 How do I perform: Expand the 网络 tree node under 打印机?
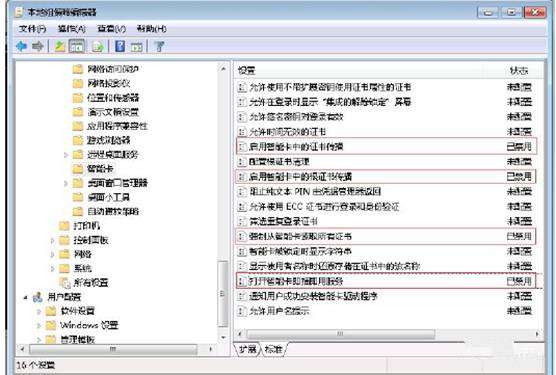click(x=52, y=254)
